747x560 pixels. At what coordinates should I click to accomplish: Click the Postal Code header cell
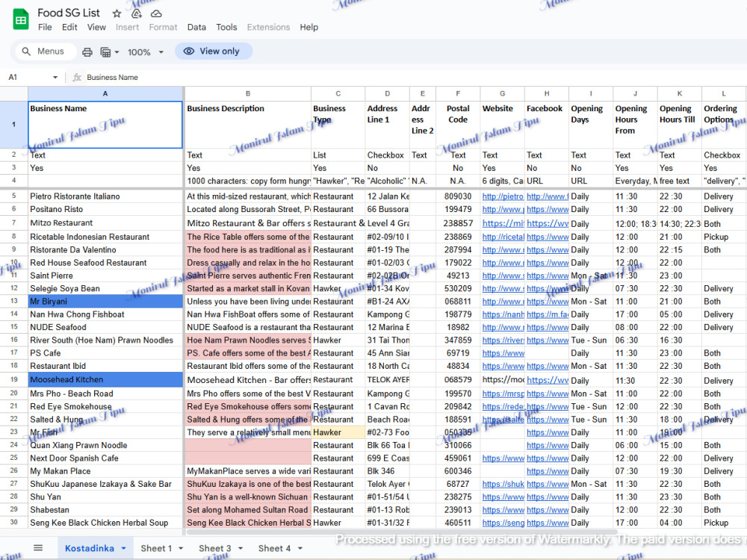pos(458,124)
